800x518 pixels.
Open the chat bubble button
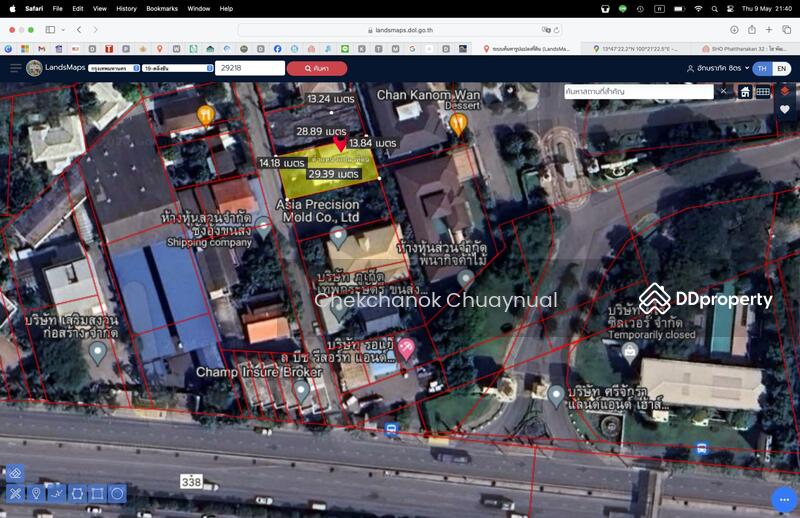coord(784,500)
